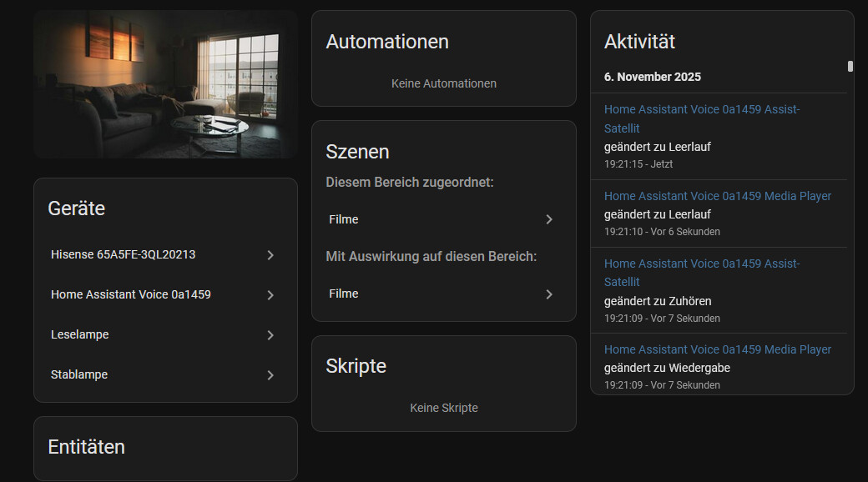Click the Entitäten card heading
This screenshot has height=482, width=868.
pos(86,447)
